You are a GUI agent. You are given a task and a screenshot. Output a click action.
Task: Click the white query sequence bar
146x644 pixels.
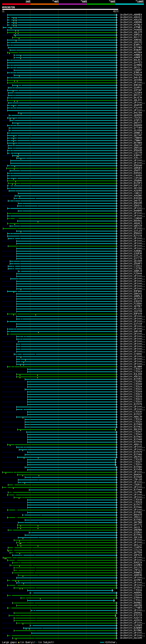(60, 9)
